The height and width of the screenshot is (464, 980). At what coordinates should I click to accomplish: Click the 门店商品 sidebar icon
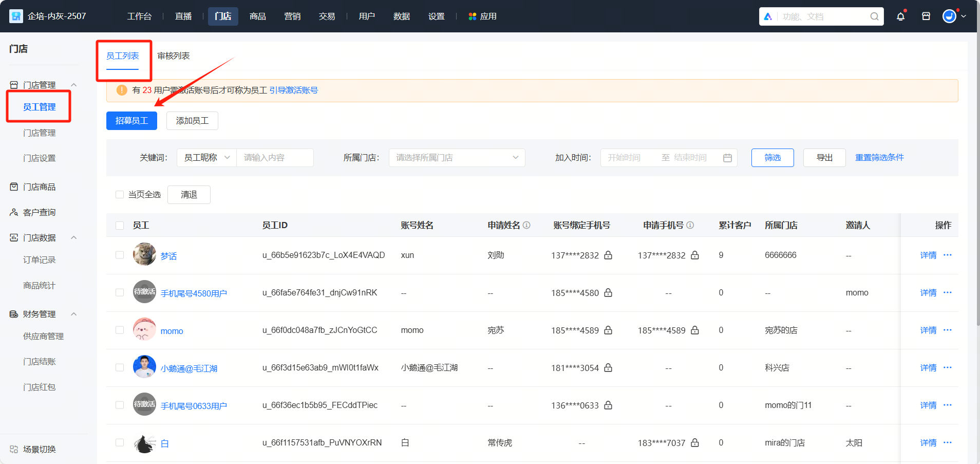click(x=14, y=187)
